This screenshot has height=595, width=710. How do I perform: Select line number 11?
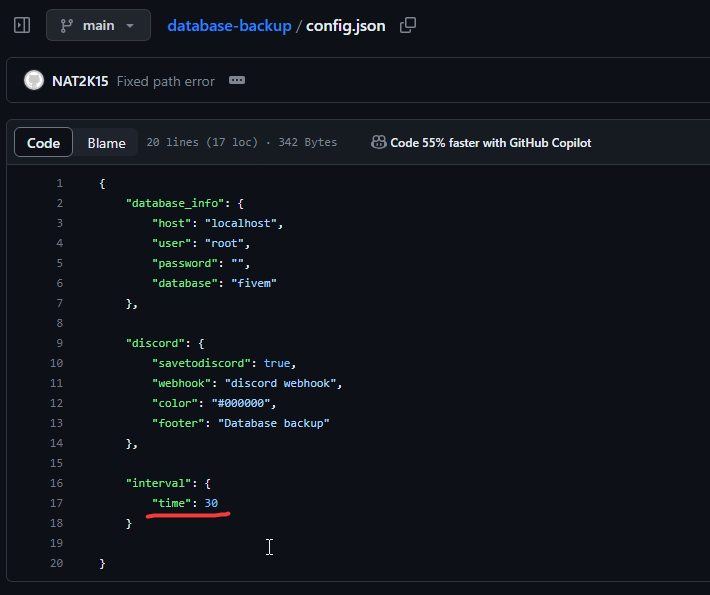pyautogui.click(x=57, y=383)
